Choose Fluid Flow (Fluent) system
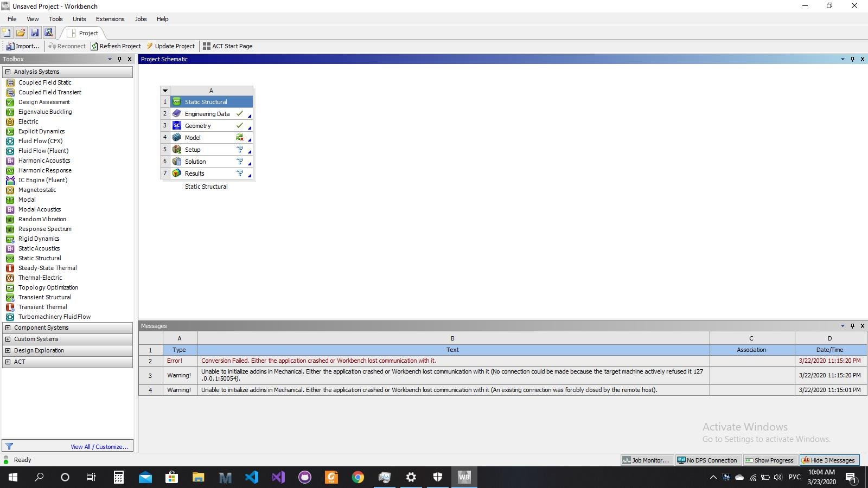Image resolution: width=868 pixels, height=488 pixels. point(43,151)
